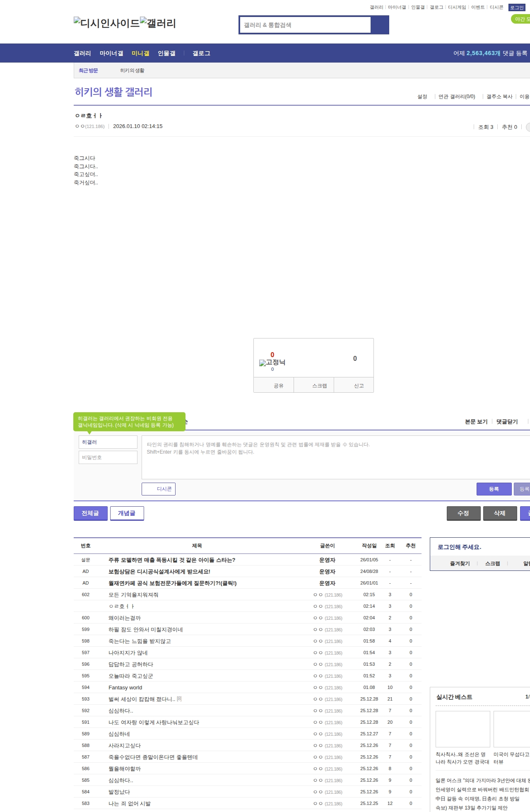This screenshot has width=530, height=812.
Task: Open news 속보) 재판부 13일 추가기일 제안
Action: click(472, 808)
